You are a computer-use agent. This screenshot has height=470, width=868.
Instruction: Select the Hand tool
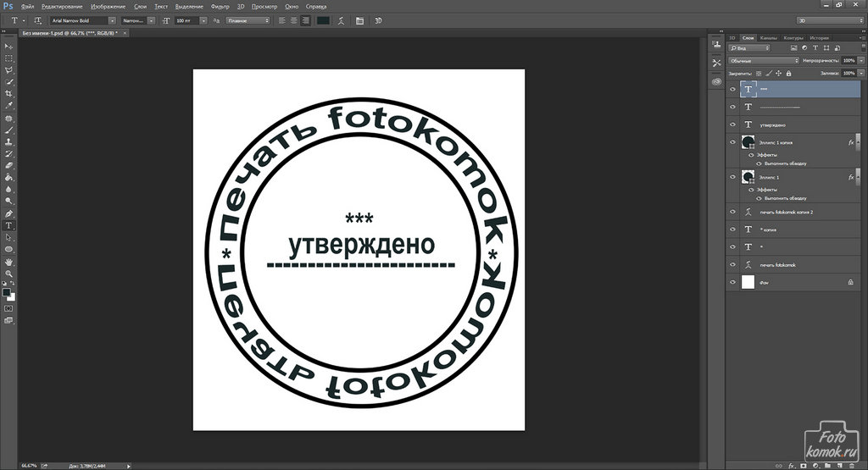(8, 262)
